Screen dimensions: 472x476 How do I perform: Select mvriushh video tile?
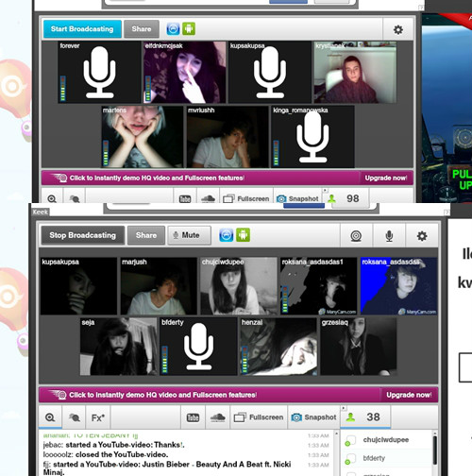[x=228, y=137]
